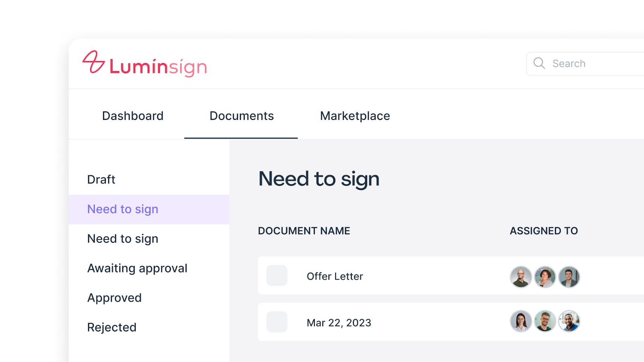The height and width of the screenshot is (362, 644).
Task: Select the checkbox for Mar 22, 2023 row
Action: (277, 322)
